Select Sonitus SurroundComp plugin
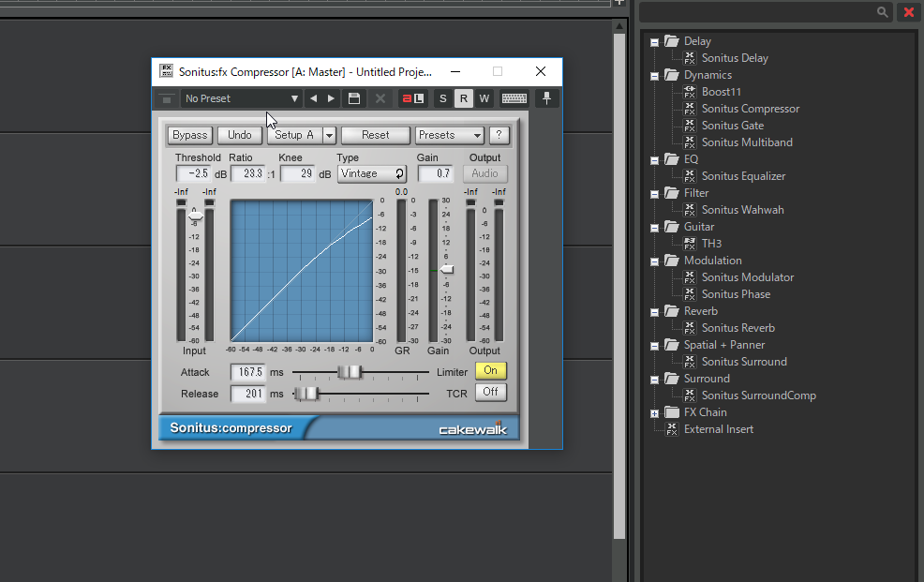Image resolution: width=924 pixels, height=582 pixels. pos(758,395)
